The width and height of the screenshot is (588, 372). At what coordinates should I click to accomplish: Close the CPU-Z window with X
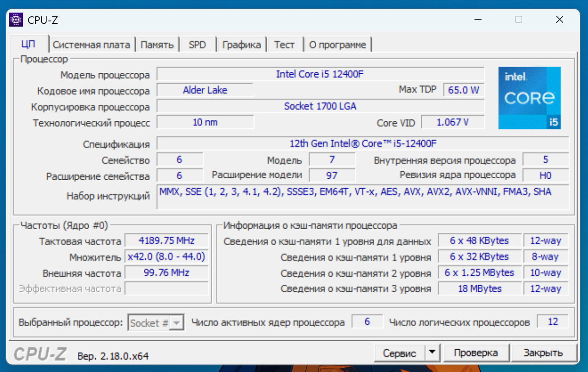(560, 20)
